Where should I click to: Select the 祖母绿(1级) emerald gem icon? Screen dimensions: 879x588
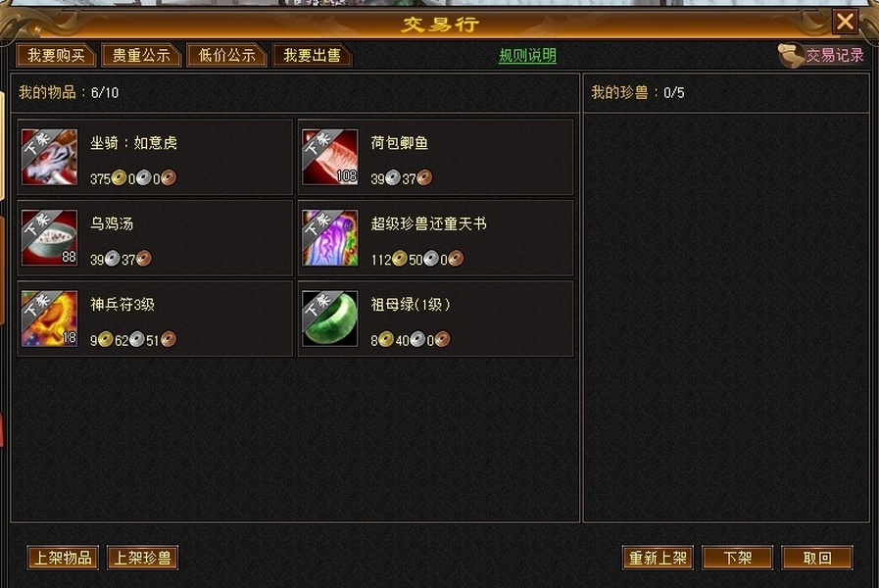[329, 318]
